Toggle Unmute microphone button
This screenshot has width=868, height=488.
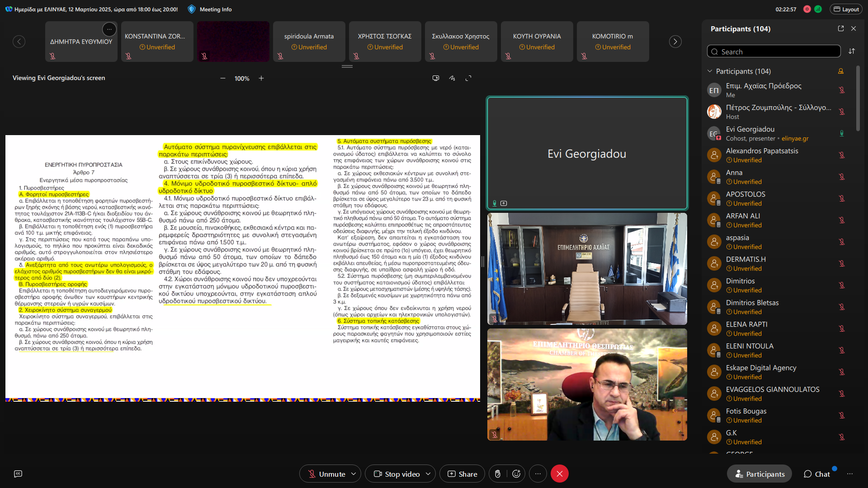coord(326,474)
